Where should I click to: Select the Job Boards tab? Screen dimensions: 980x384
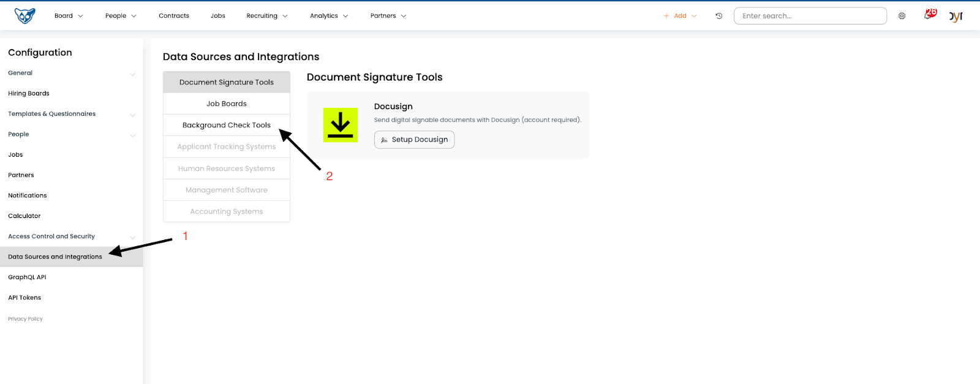(x=227, y=104)
